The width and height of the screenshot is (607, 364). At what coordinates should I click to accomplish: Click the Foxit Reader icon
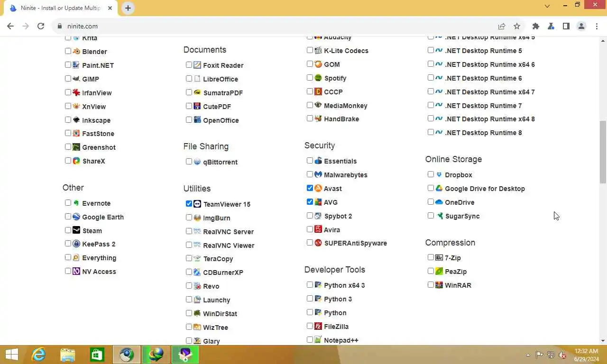coord(197,65)
